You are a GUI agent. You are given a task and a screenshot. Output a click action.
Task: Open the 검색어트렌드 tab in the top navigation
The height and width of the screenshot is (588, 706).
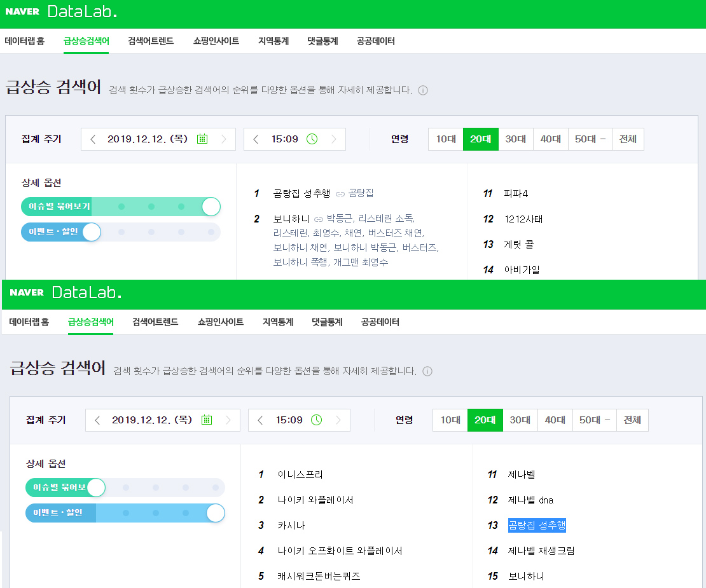click(151, 41)
